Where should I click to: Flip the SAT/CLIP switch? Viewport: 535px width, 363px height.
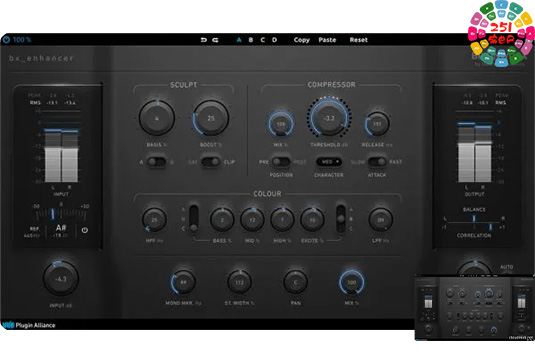click(x=210, y=162)
